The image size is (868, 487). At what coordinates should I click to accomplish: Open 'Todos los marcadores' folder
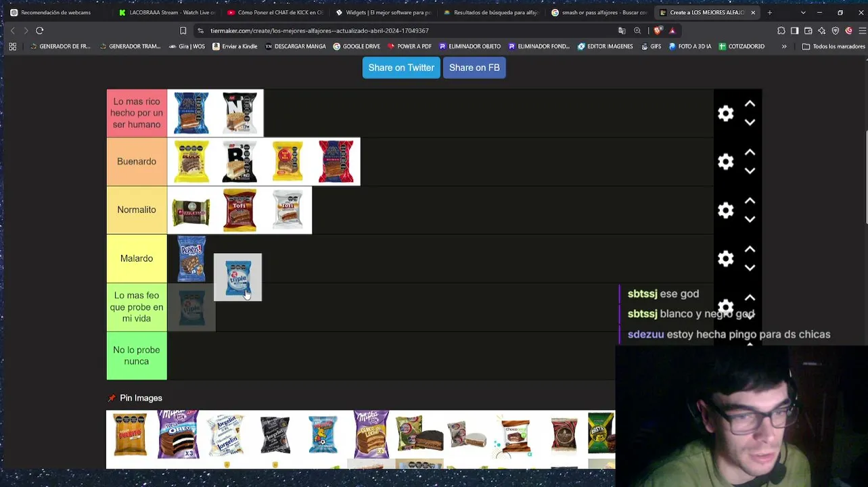[x=833, y=47]
